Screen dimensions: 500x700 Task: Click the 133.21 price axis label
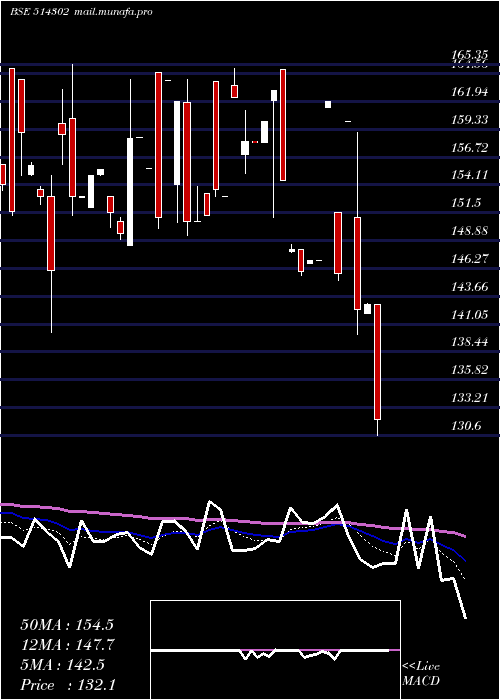[470, 398]
